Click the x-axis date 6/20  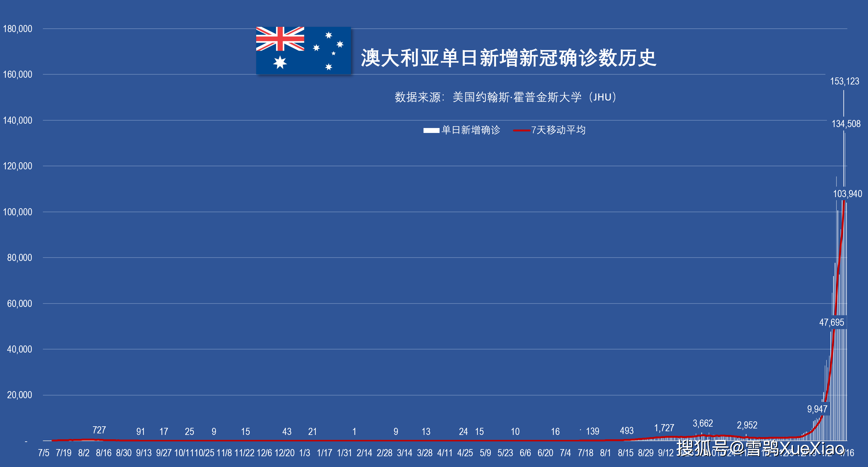pyautogui.click(x=545, y=453)
